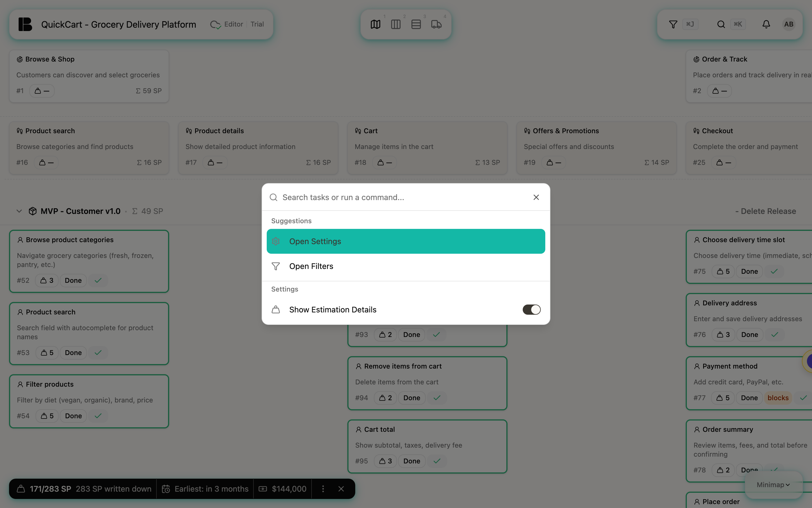The width and height of the screenshot is (812, 508).
Task: Open estimation chip on Checkout #25
Action: tap(724, 163)
